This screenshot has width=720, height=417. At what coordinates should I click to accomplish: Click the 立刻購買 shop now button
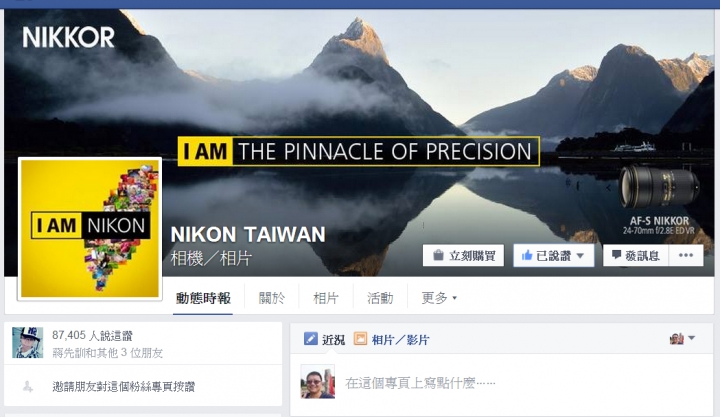coord(463,255)
